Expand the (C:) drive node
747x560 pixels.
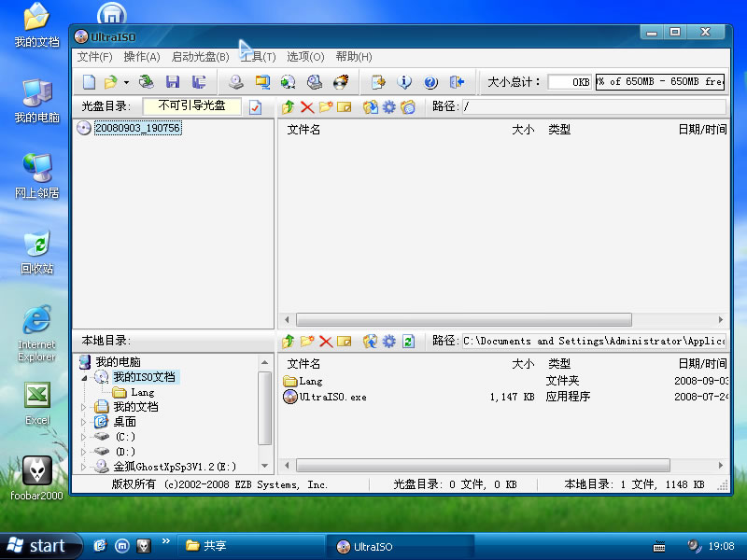(84, 437)
